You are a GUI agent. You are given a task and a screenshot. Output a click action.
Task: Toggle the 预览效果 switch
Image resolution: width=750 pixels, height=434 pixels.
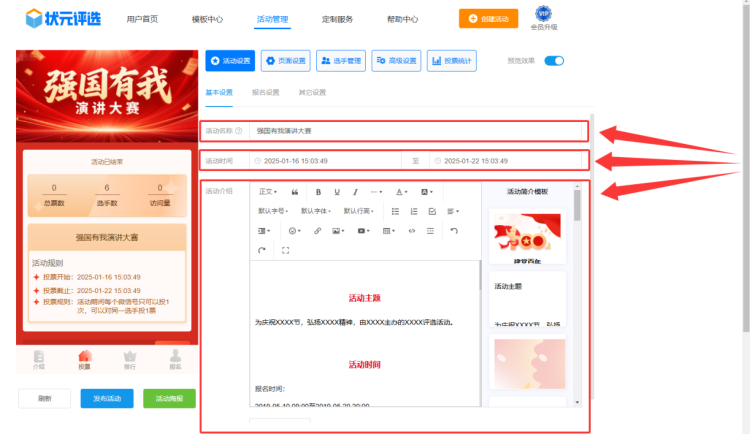(x=553, y=61)
